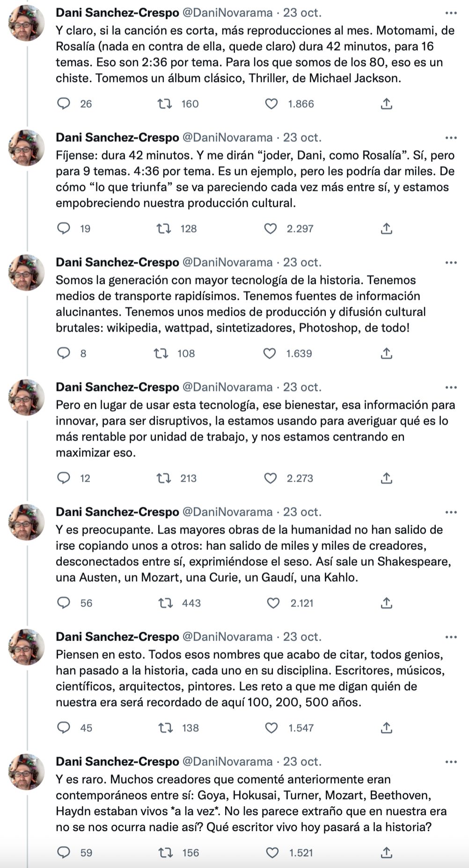The width and height of the screenshot is (469, 868).
Task: Share the Goya and Beethoven tweet
Action: [x=386, y=853]
